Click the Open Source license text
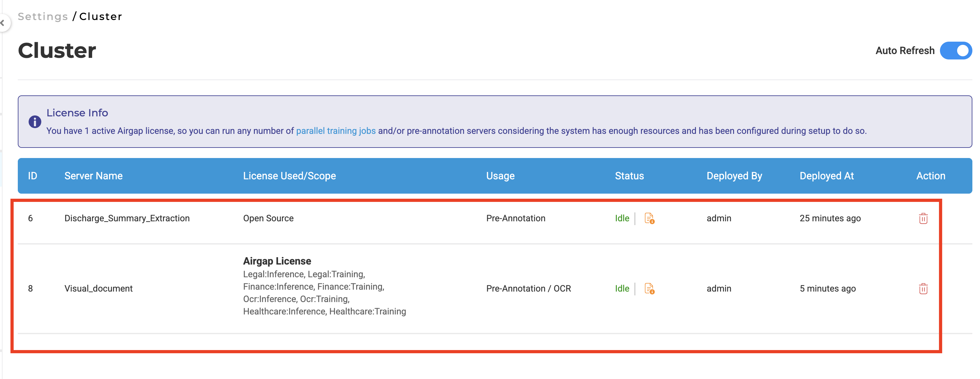Image resolution: width=980 pixels, height=379 pixels. point(268,218)
